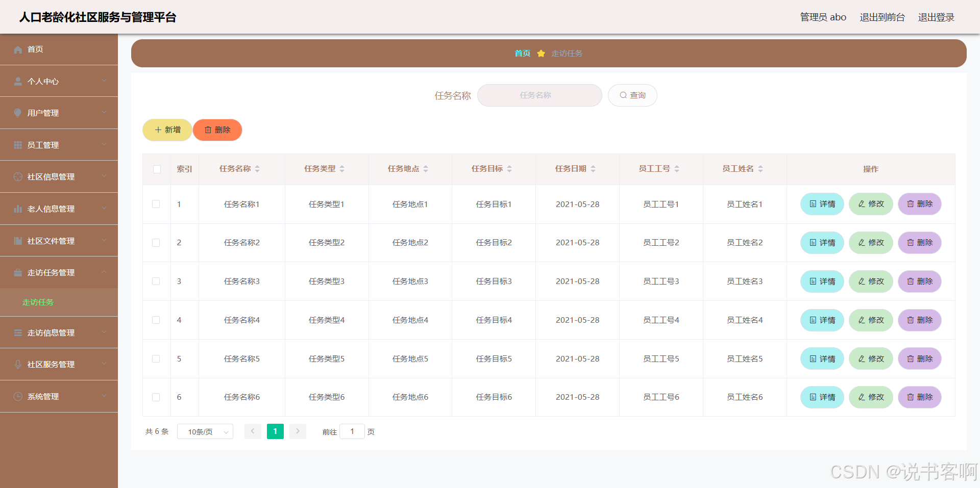Click the list icon next to 走访信息管理

point(18,333)
